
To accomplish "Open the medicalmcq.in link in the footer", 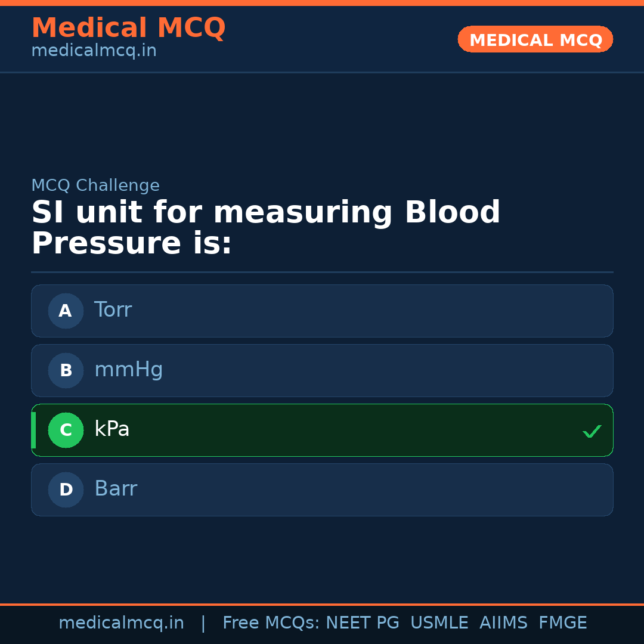I will pos(121,623).
